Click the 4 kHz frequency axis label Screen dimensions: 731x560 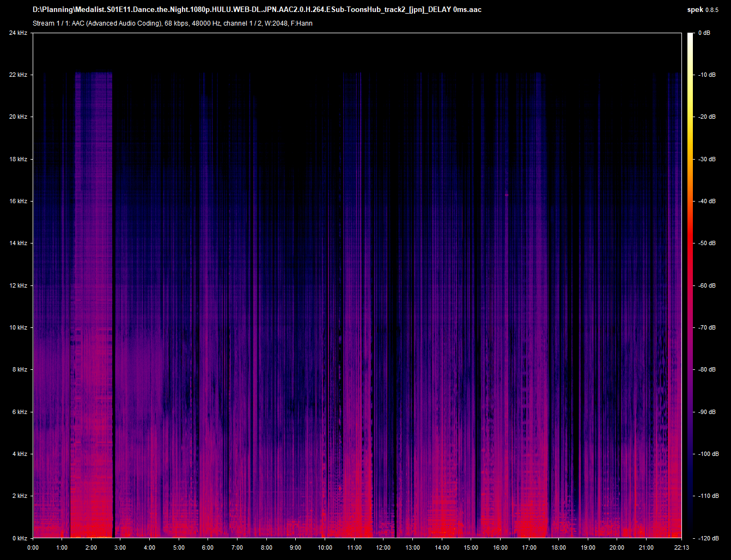click(19, 454)
